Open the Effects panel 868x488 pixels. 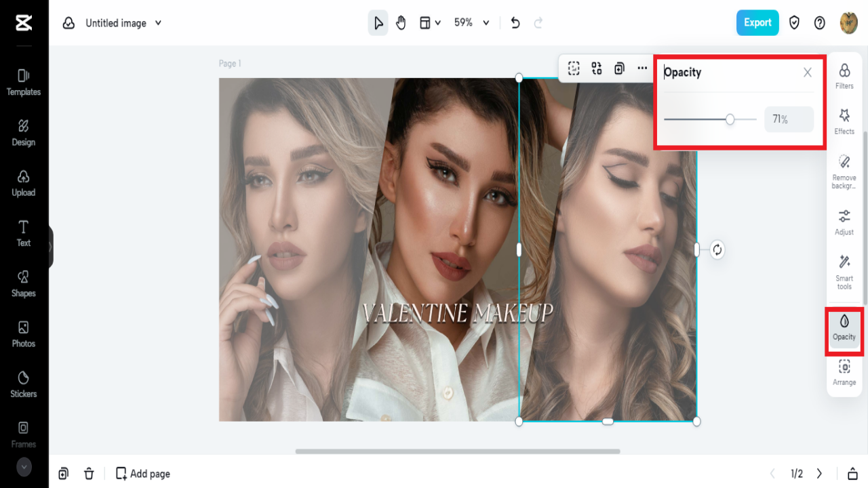click(844, 123)
